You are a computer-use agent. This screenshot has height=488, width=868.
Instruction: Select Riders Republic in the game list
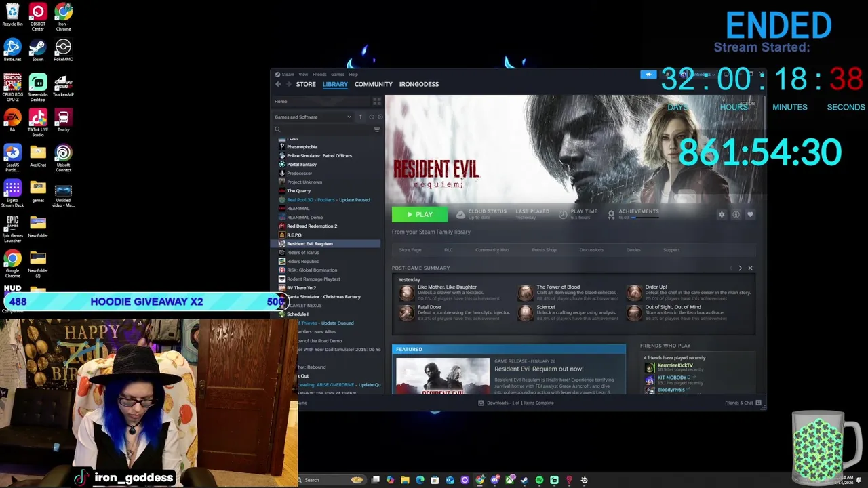tap(302, 262)
